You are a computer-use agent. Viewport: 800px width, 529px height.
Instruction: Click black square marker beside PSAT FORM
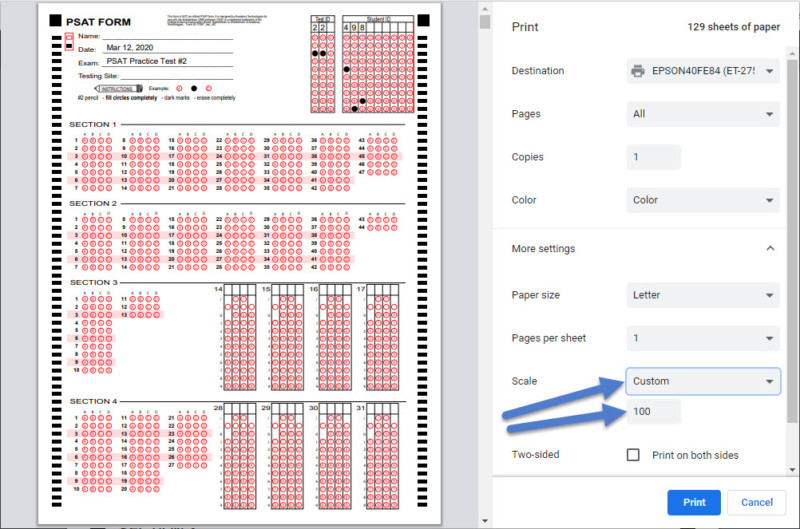[54, 19]
